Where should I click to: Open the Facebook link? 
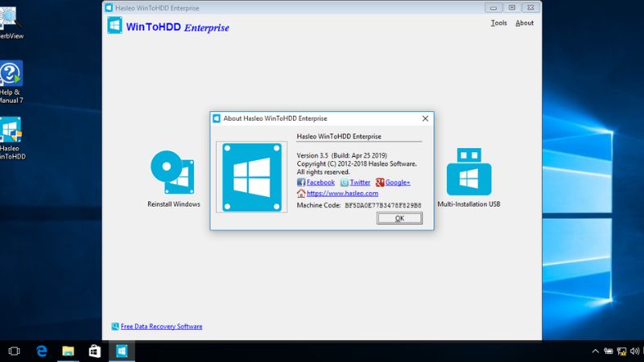point(320,183)
